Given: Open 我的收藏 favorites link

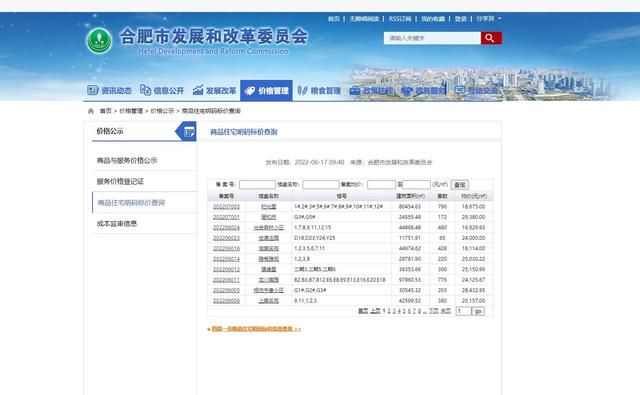Looking at the screenshot, I should click(433, 19).
